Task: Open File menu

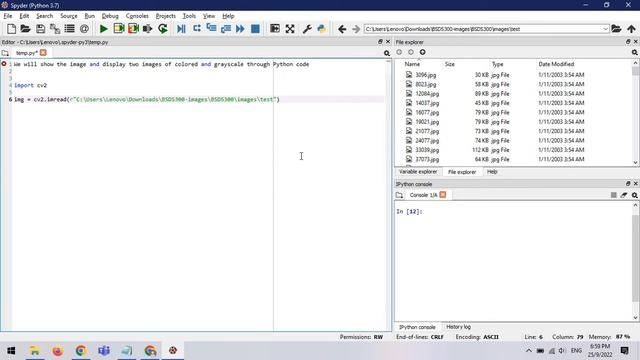Action: [8, 16]
